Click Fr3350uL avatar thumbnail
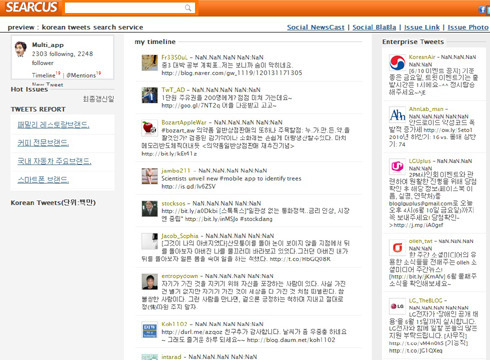Viewport: 490px width, 360px height. 150,63
